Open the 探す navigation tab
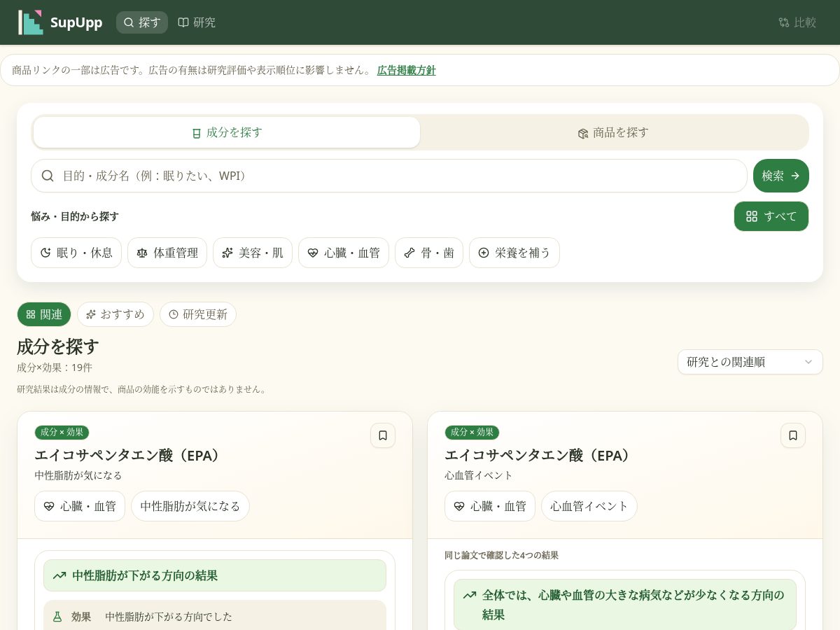Viewport: 840px width, 630px height. pos(142,22)
